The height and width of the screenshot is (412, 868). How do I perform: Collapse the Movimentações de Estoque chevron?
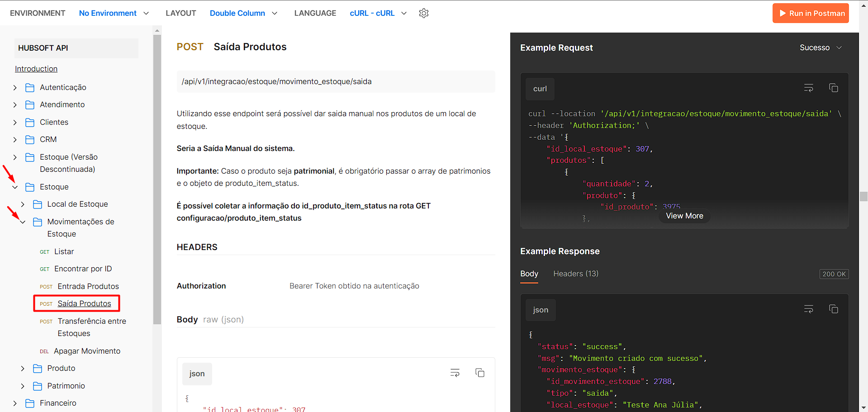(23, 222)
